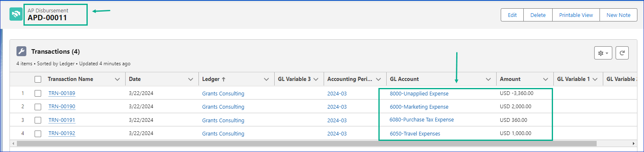Open the list settings gear menu
The width and height of the screenshot is (644, 152).
(x=603, y=53)
